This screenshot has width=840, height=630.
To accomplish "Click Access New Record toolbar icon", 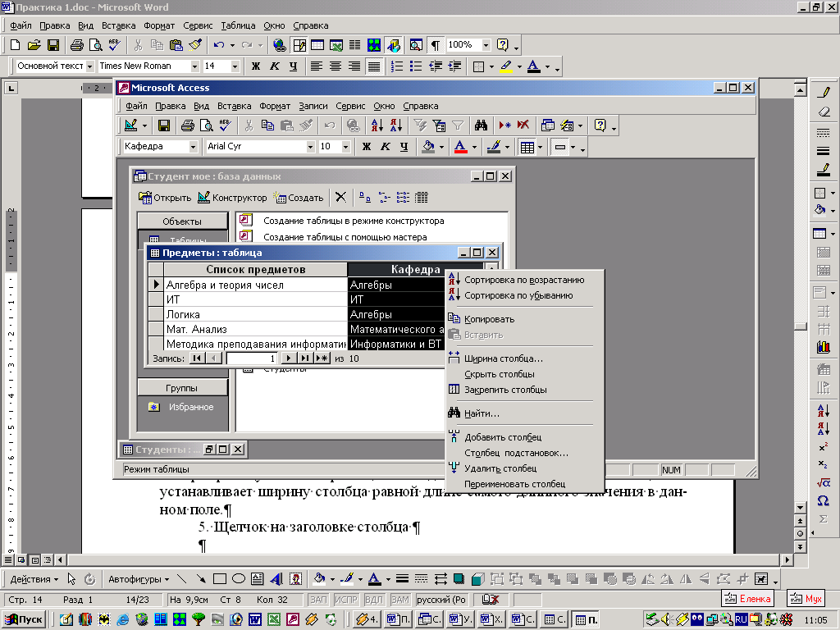I will (x=504, y=126).
